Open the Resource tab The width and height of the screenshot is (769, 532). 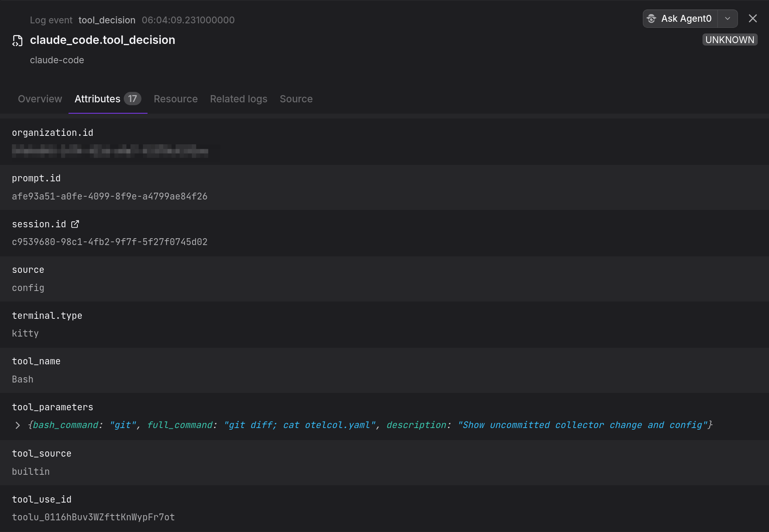(176, 99)
